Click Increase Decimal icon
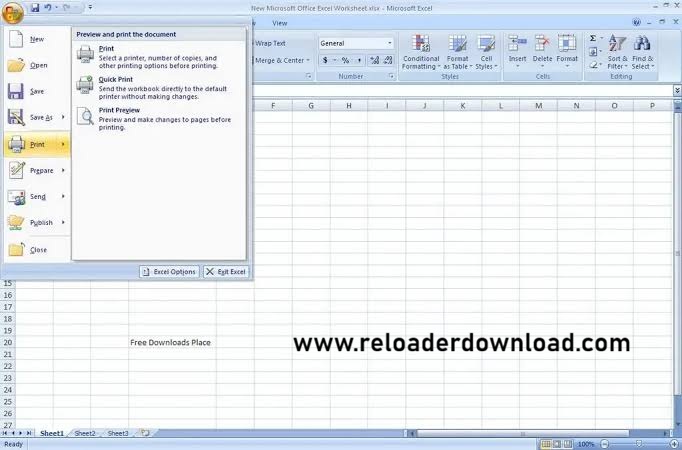682x450 pixels. (374, 60)
